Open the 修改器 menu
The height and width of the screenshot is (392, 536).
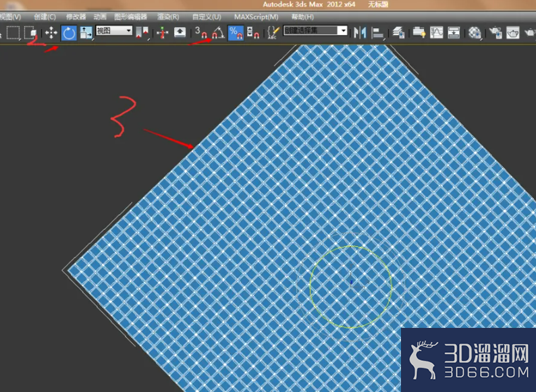pos(76,17)
